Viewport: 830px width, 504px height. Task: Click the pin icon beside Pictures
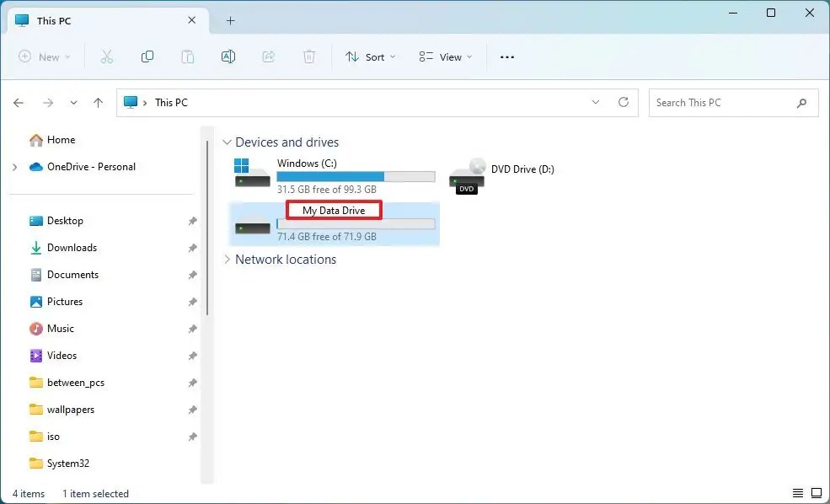coord(193,303)
